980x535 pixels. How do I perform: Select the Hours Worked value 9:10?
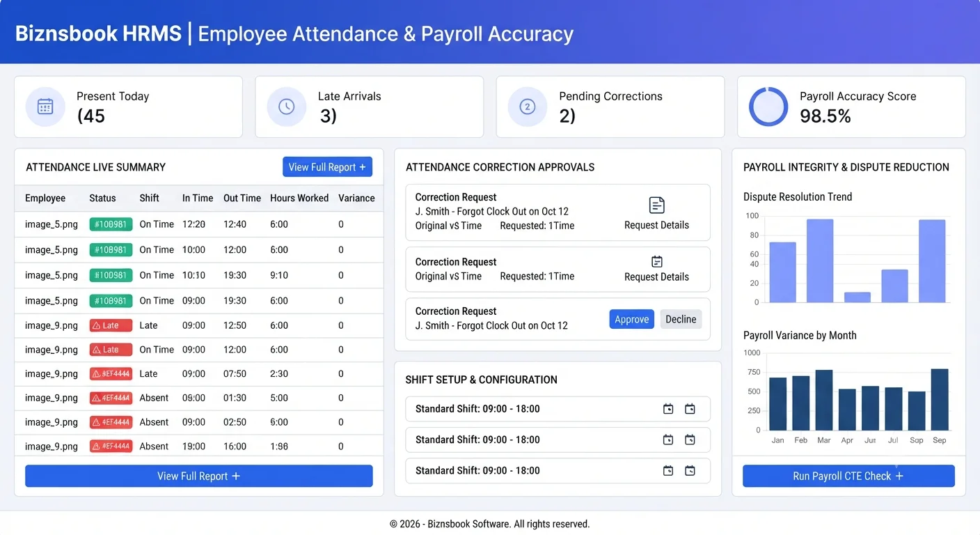pos(279,275)
